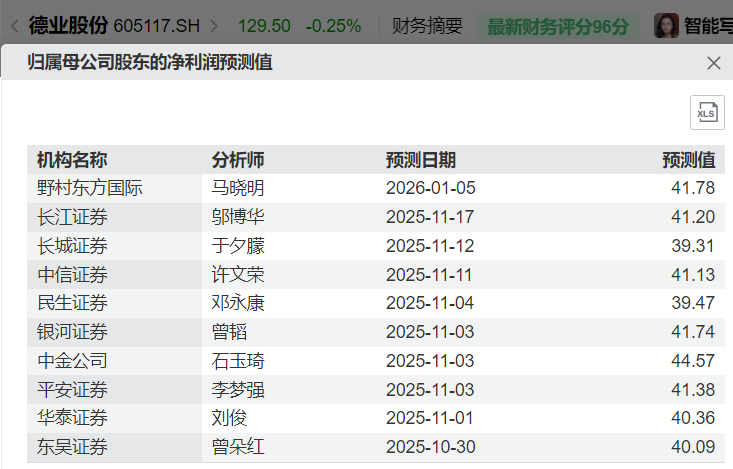Click analyst 曾朵红
Image resolution: width=733 pixels, height=469 pixels.
pos(237,447)
